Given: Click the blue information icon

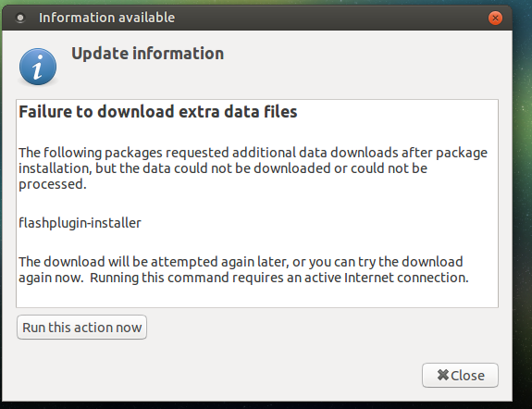Looking at the screenshot, I should point(38,67).
